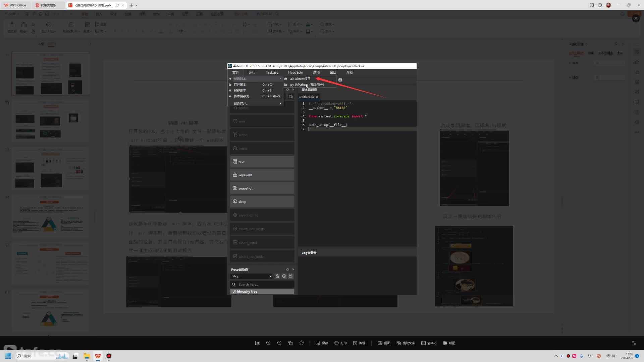This screenshot has height=362, width=644.
Task: Click Firebase menu in Airtest IDE picture
Action: pyautogui.click(x=272, y=72)
